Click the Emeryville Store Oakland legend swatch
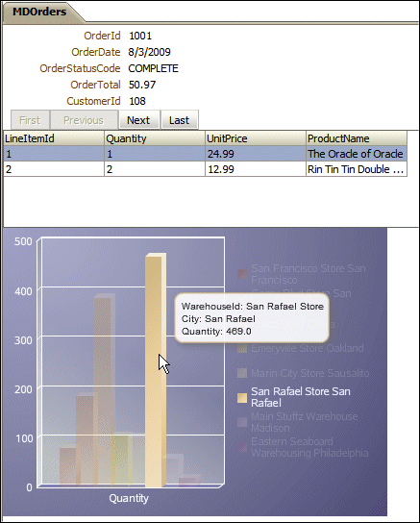 (x=242, y=349)
